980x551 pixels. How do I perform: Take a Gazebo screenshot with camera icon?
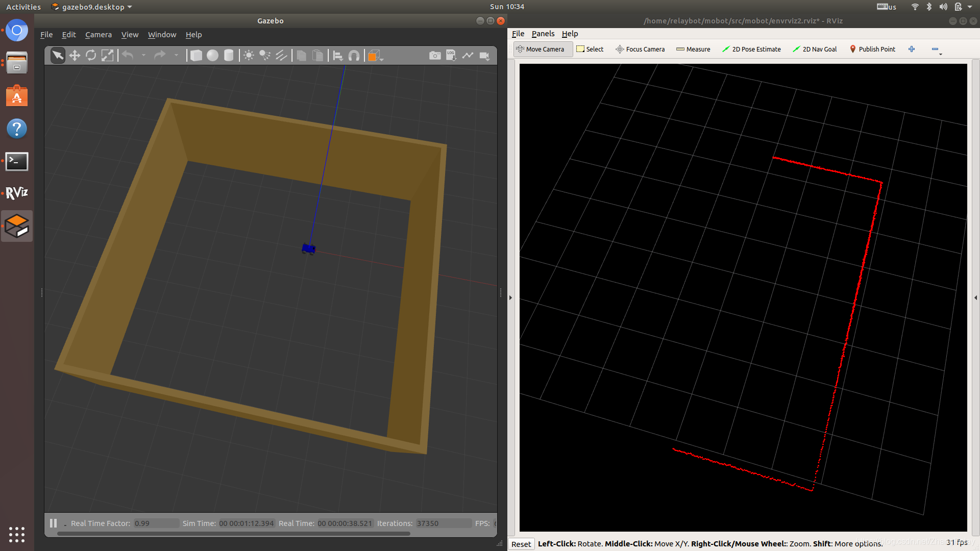point(435,56)
